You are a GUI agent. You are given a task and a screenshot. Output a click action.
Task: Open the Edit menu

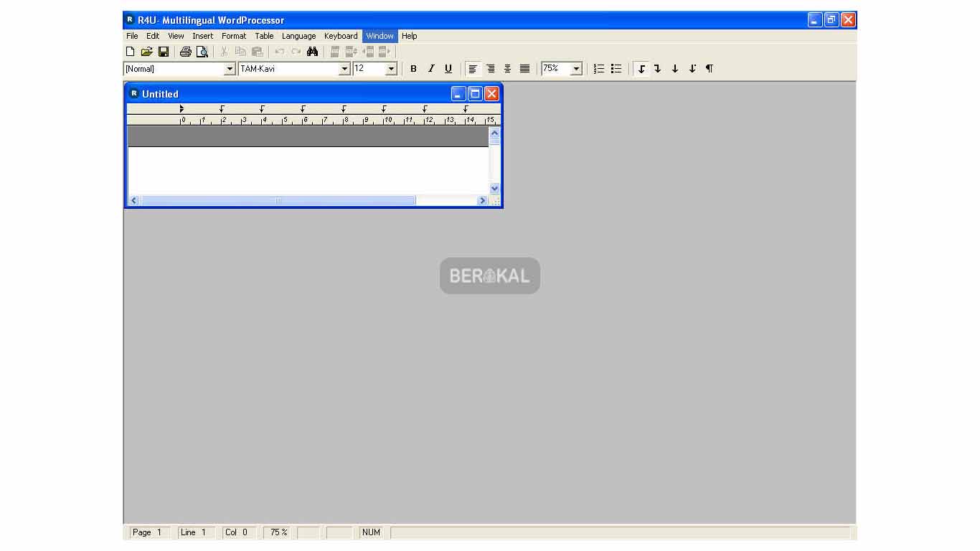point(153,36)
